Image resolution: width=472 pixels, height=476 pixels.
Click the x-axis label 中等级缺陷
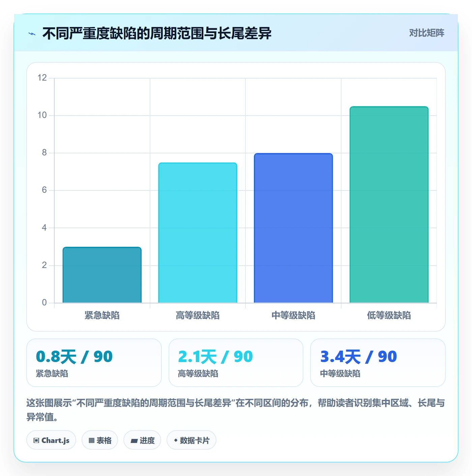pos(293,316)
